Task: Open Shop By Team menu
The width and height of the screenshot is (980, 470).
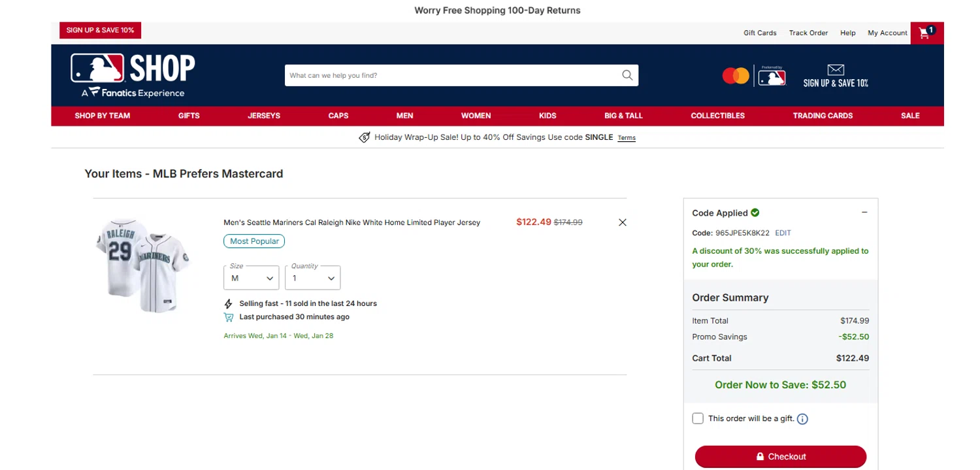Action: [x=103, y=116]
